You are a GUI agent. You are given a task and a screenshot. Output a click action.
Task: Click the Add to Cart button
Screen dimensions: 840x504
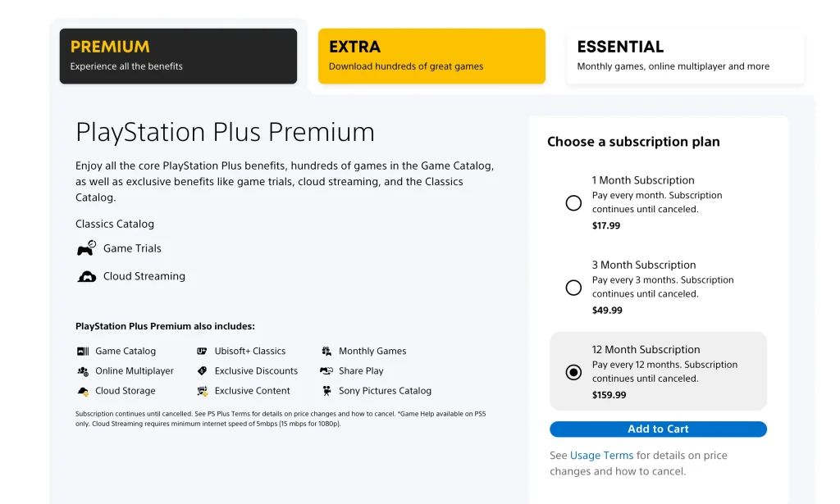pos(658,429)
